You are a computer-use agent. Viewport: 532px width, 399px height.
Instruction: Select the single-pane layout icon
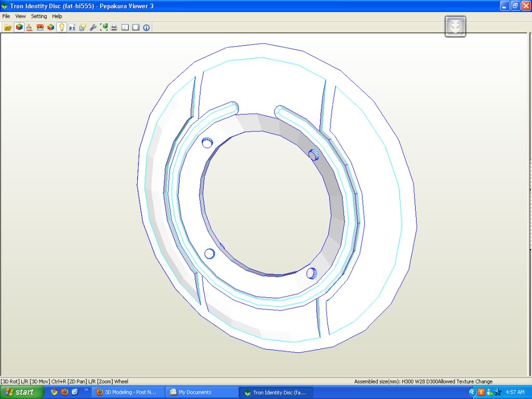click(136, 28)
